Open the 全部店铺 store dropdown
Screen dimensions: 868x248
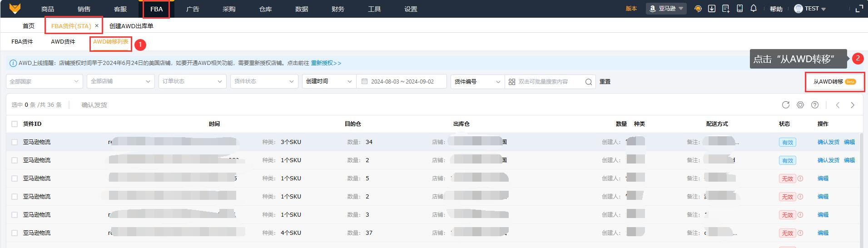pyautogui.click(x=121, y=82)
